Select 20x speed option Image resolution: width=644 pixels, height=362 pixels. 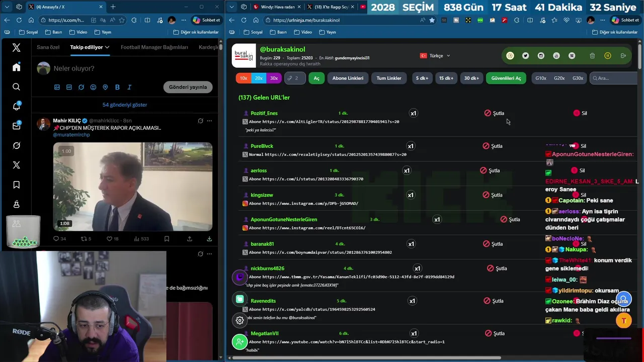click(x=259, y=78)
